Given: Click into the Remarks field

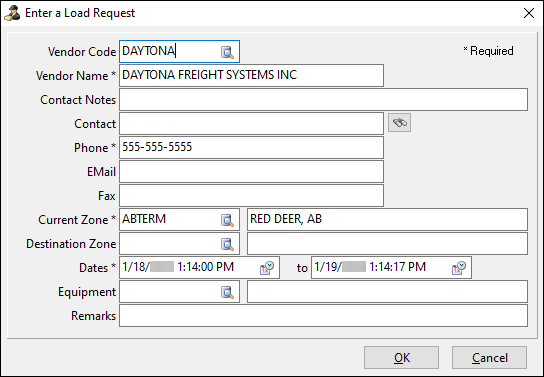Looking at the screenshot, I should pyautogui.click(x=323, y=316).
